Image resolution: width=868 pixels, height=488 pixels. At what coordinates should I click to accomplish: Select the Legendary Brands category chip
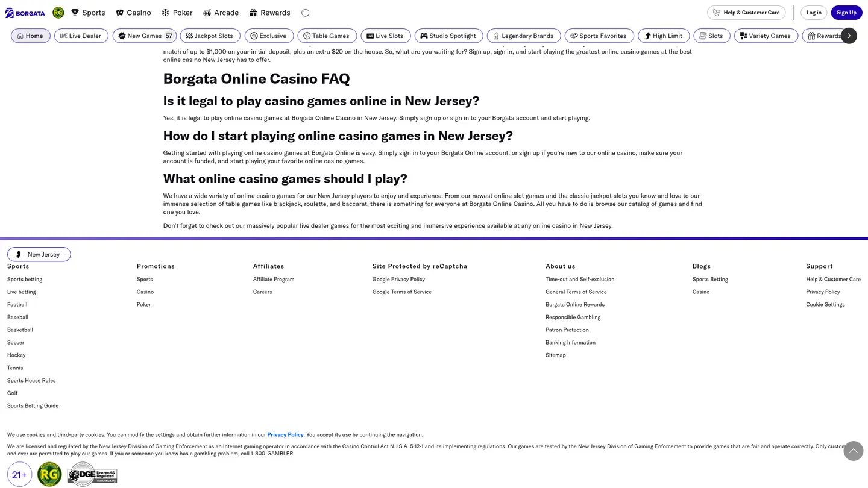(x=524, y=36)
